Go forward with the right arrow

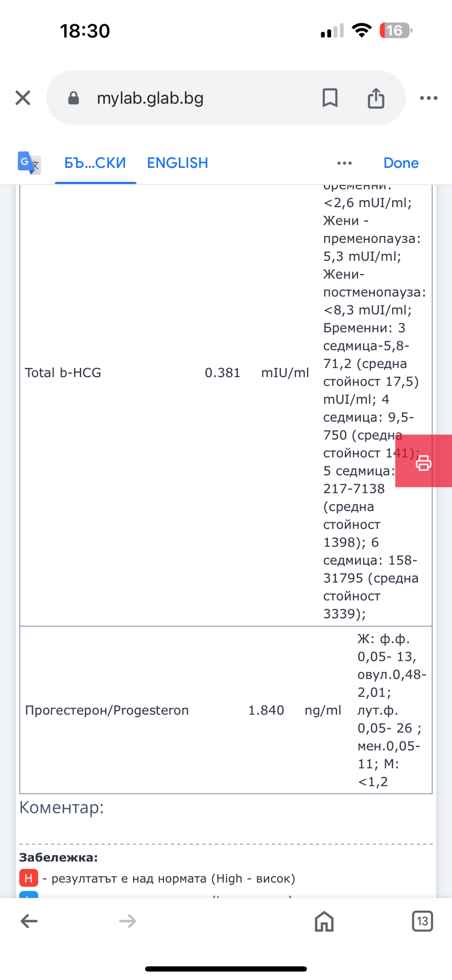tap(127, 921)
